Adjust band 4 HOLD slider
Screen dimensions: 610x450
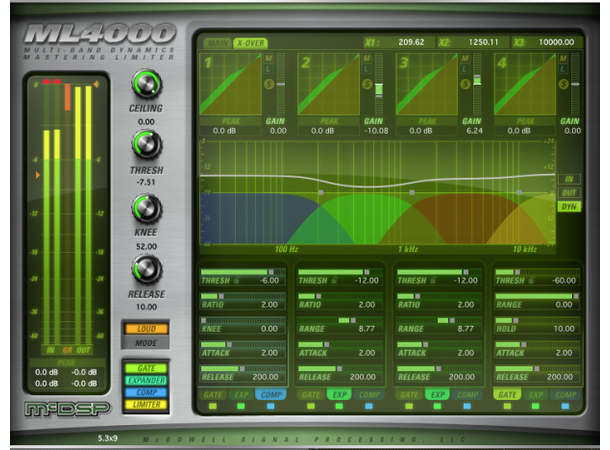click(537, 320)
